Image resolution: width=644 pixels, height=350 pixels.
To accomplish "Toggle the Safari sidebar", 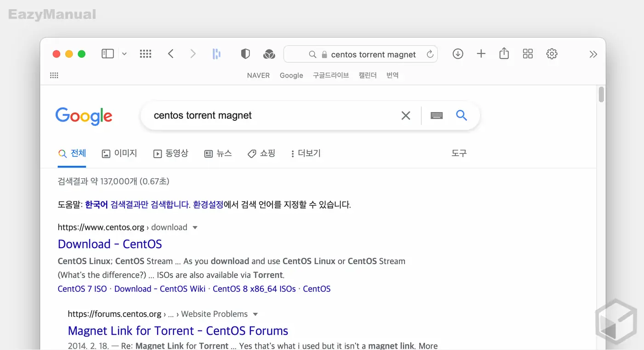I will click(x=107, y=54).
